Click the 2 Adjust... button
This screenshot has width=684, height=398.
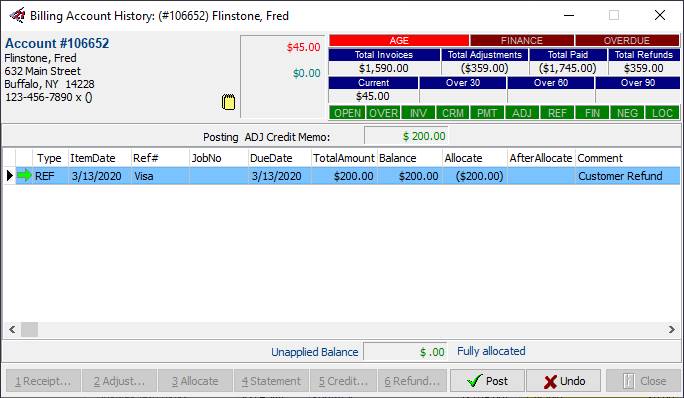click(x=119, y=381)
